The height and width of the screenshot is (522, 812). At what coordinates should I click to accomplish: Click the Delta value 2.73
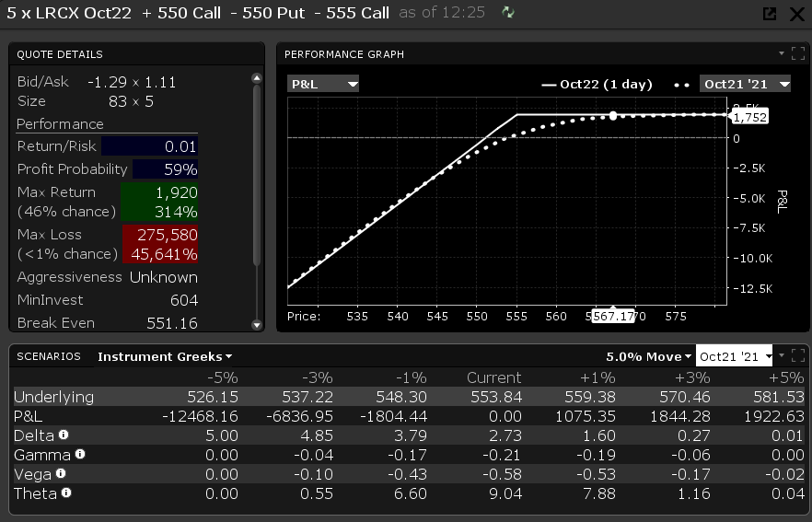coord(505,435)
